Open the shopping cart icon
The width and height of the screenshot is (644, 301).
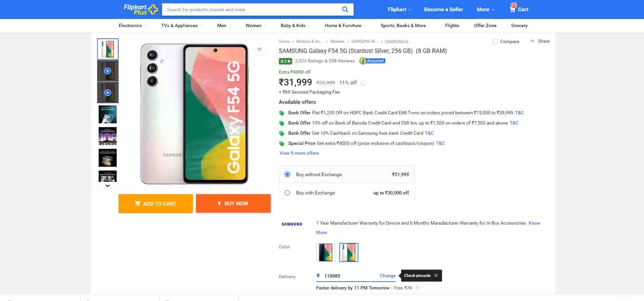coord(513,9)
